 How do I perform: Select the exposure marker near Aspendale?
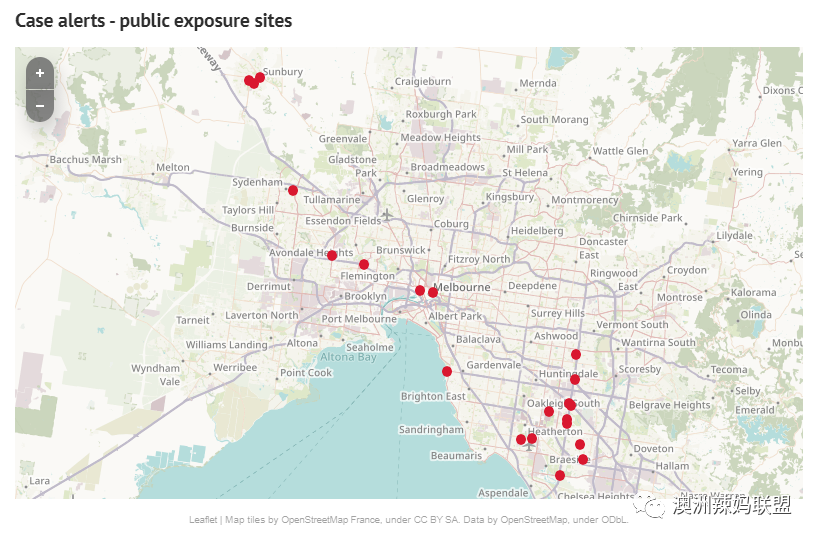point(560,475)
